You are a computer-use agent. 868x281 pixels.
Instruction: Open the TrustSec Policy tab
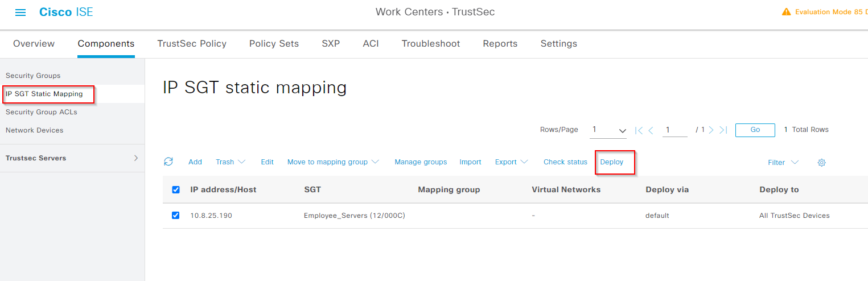[x=192, y=44]
